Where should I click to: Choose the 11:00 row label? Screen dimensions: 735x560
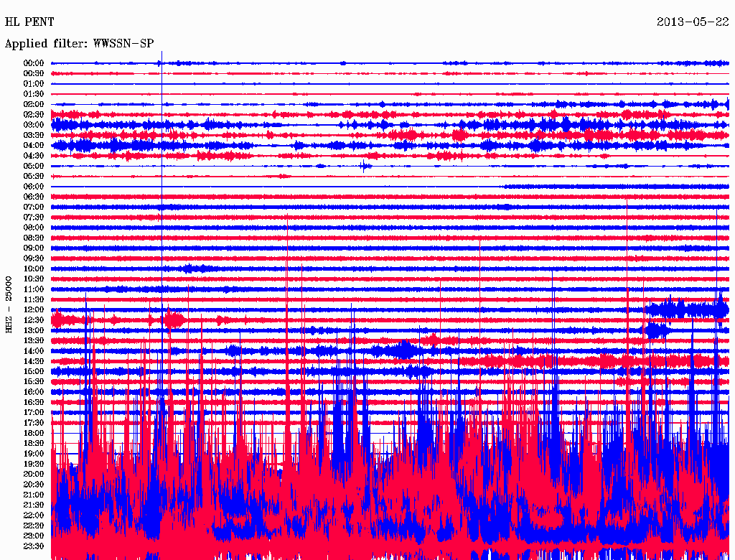point(34,289)
